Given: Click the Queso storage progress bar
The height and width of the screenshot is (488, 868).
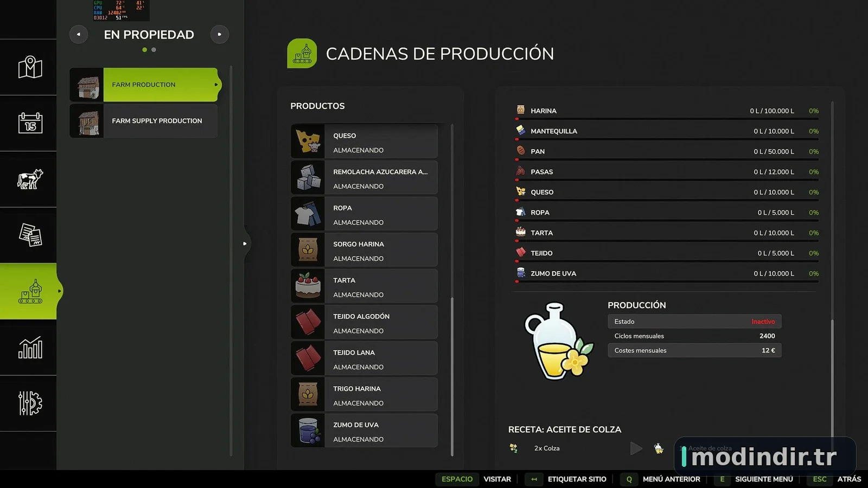Looking at the screenshot, I should click(x=667, y=200).
